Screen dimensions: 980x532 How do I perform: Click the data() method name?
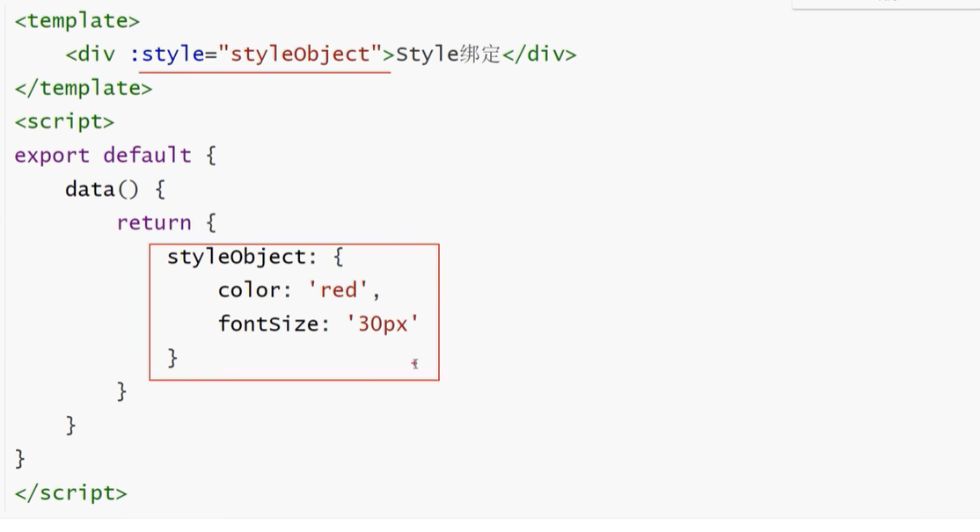(x=102, y=189)
